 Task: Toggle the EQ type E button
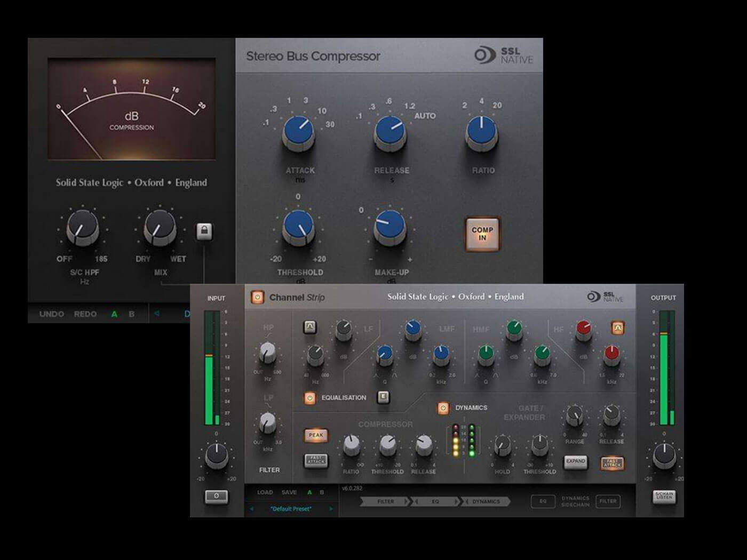383,397
